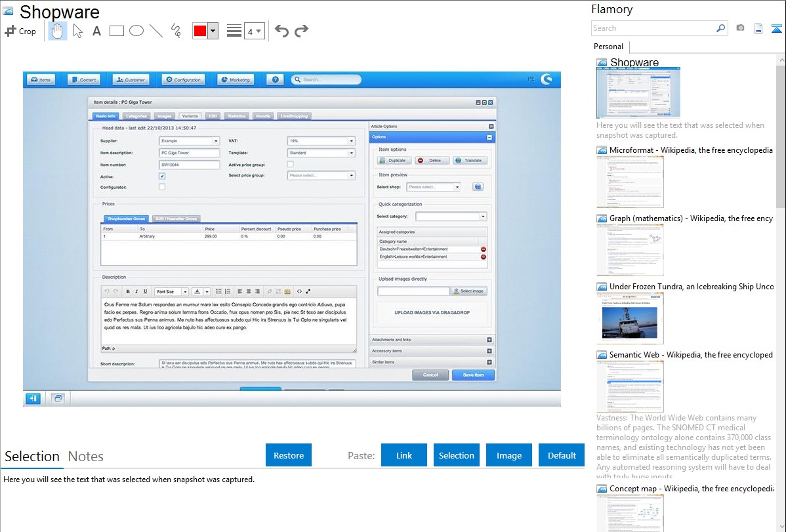Image resolution: width=786 pixels, height=532 pixels.
Task: Open the Template dropdown showing Standard
Action: click(x=321, y=153)
